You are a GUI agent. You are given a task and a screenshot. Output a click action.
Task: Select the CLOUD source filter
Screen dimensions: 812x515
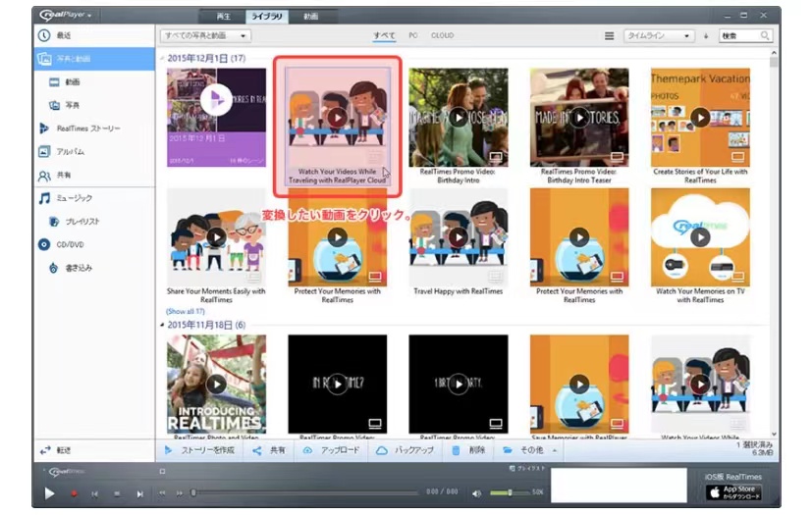pos(442,35)
